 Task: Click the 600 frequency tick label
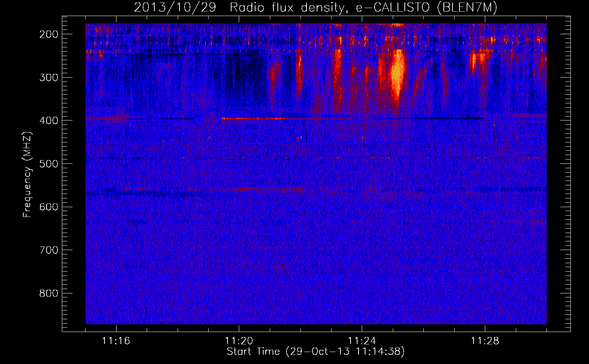tap(49, 207)
